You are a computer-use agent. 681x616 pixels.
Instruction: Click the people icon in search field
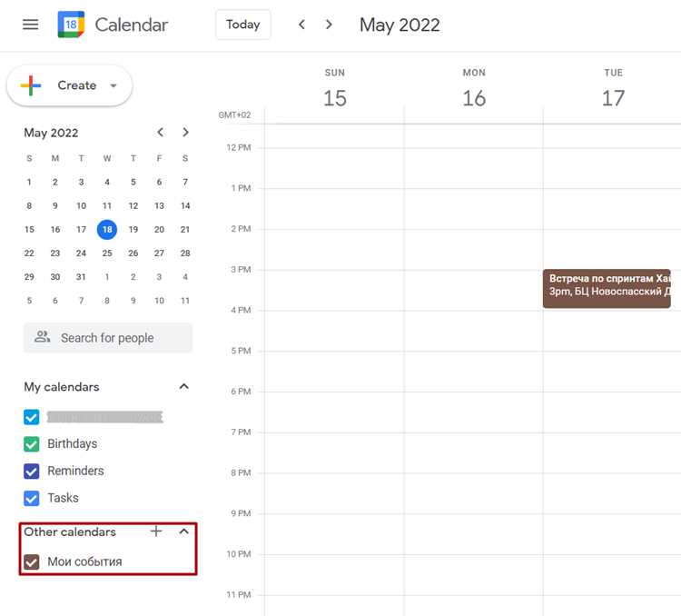[42, 337]
